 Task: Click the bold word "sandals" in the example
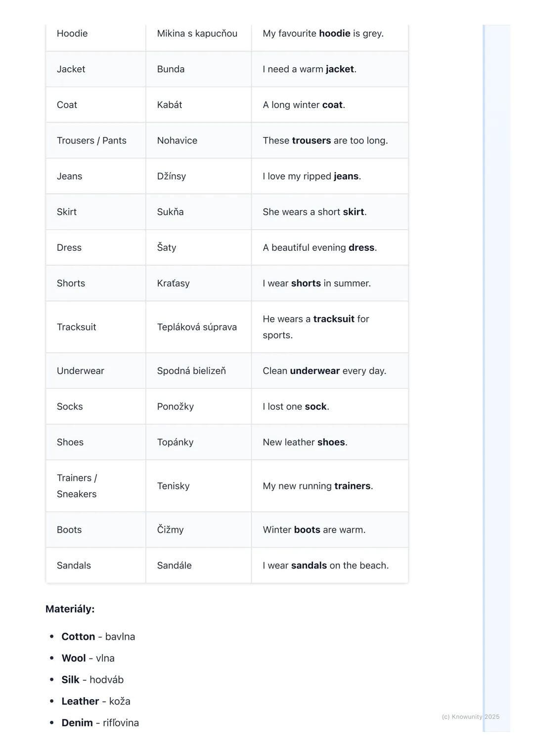coord(309,566)
